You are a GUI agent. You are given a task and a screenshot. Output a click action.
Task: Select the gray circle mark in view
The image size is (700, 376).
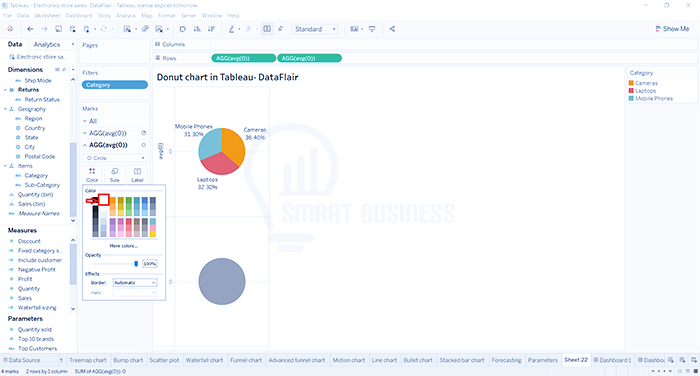222,281
